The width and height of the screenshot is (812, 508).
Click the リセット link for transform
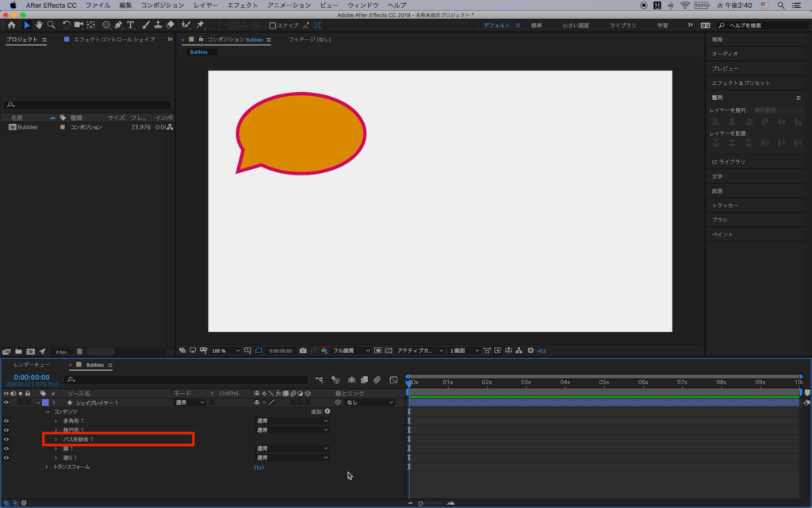[x=259, y=468]
